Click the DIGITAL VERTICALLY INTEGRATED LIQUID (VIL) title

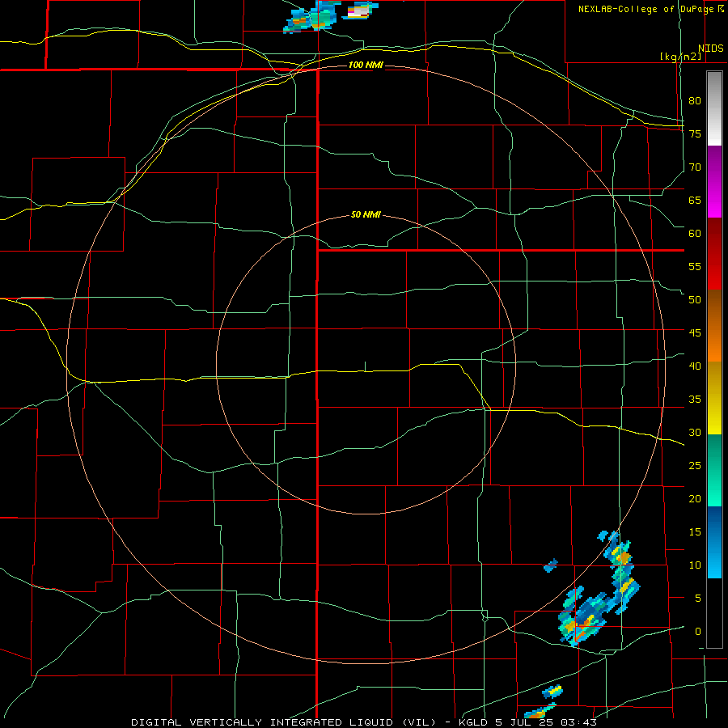[284, 722]
